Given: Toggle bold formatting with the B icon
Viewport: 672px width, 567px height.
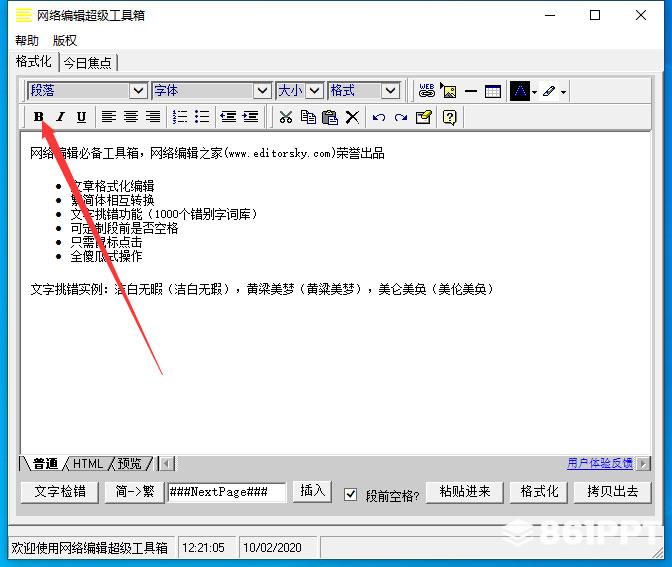Looking at the screenshot, I should pyautogui.click(x=39, y=117).
